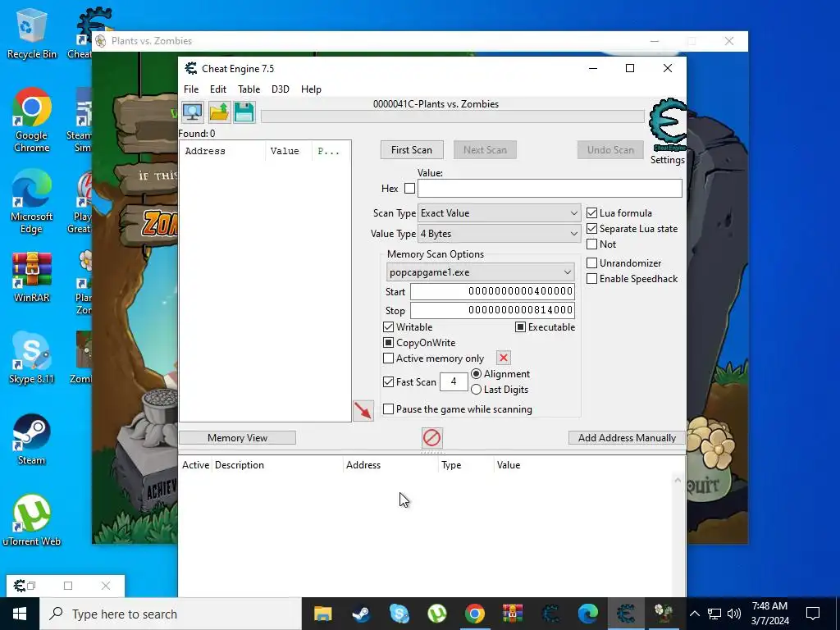Enable Pause the game while scanning
Screen dimensions: 840x630
pyautogui.click(x=388, y=409)
